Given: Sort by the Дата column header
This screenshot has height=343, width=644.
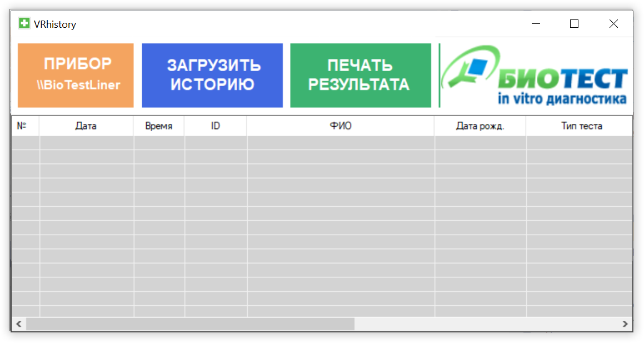Looking at the screenshot, I should pyautogui.click(x=86, y=126).
